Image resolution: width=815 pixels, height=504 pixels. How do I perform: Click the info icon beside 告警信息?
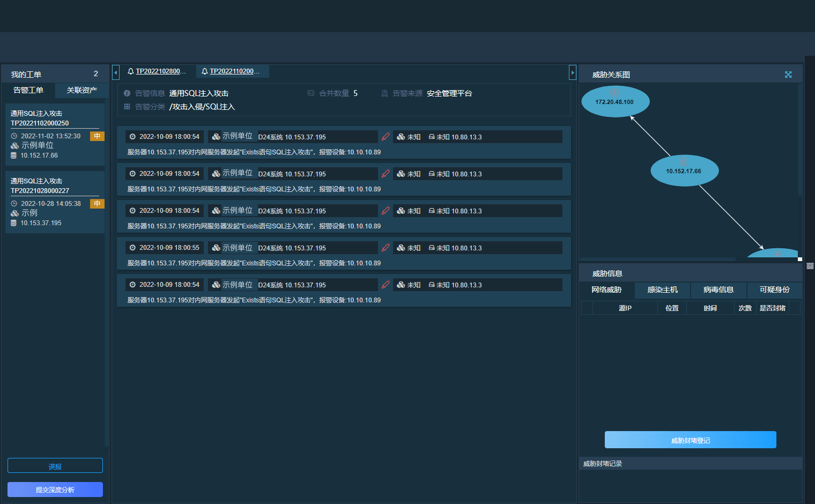click(x=127, y=93)
